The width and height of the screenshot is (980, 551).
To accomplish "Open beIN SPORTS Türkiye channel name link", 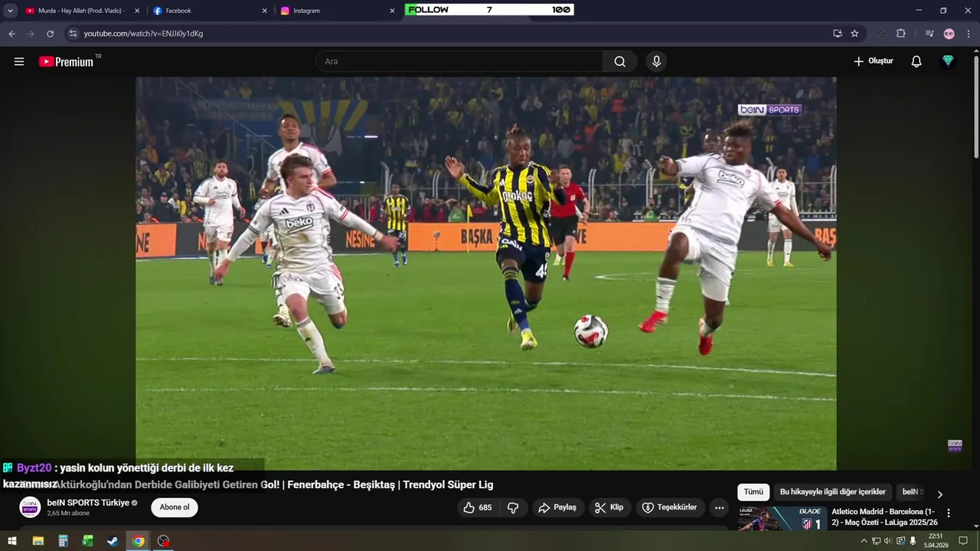I will pos(88,503).
